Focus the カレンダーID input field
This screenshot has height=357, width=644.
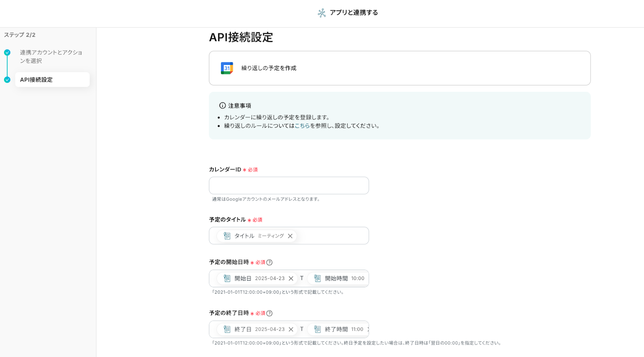[x=289, y=186]
